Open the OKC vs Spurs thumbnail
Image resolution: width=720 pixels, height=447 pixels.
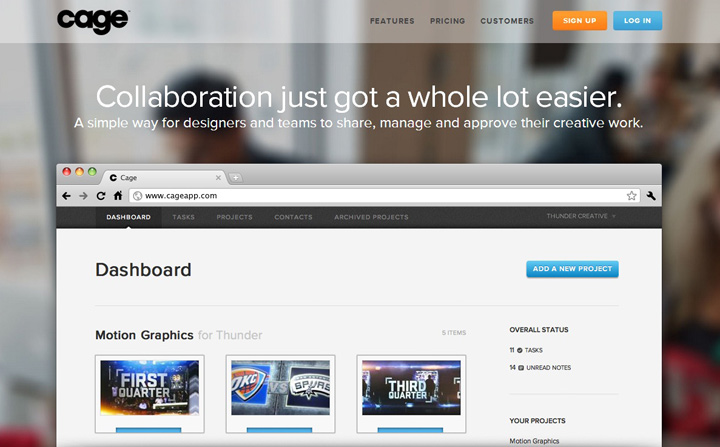point(281,388)
